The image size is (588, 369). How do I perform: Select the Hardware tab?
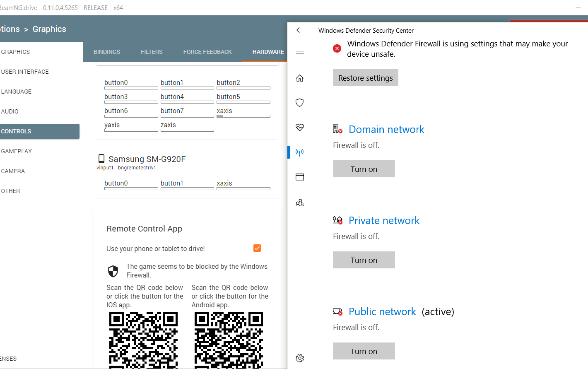pos(268,52)
